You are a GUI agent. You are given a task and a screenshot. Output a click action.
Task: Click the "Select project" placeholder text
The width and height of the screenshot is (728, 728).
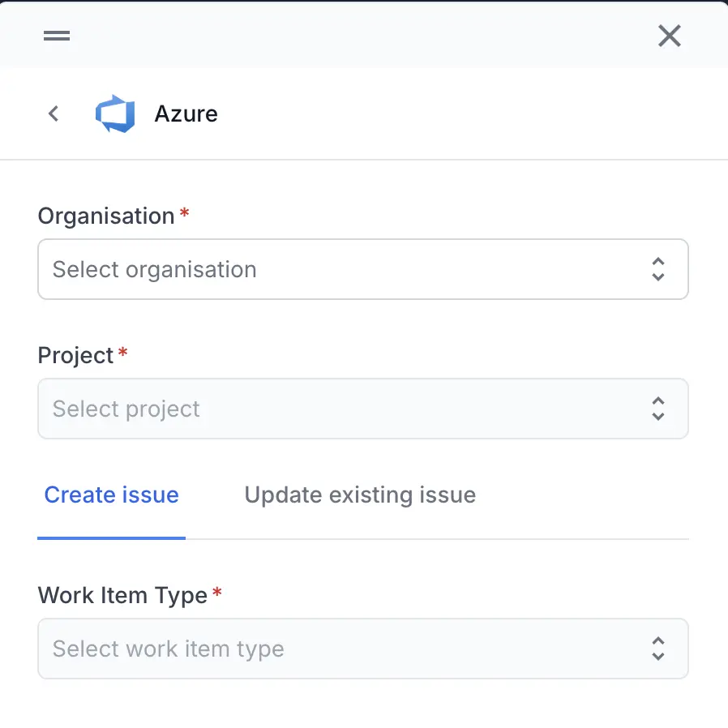coord(126,409)
